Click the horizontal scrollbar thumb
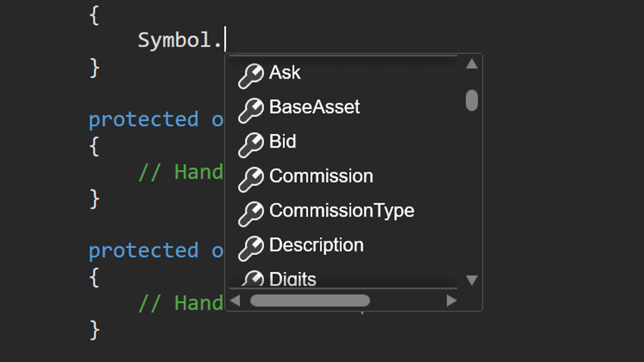Image resolution: width=644 pixels, height=362 pixels. (x=310, y=301)
